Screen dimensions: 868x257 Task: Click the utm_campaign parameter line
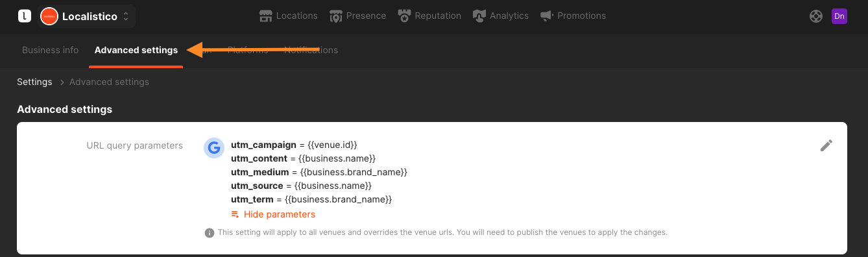pyautogui.click(x=294, y=145)
